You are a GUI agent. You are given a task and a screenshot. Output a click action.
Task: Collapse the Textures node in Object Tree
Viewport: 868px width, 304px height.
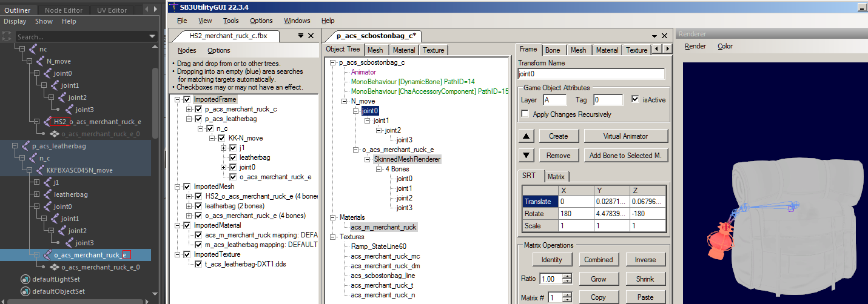[333, 237]
